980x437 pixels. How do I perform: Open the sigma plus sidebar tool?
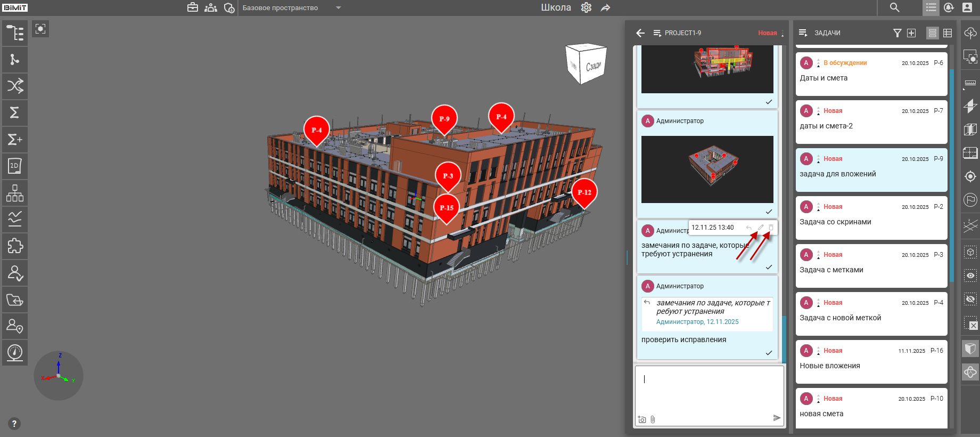click(15, 140)
